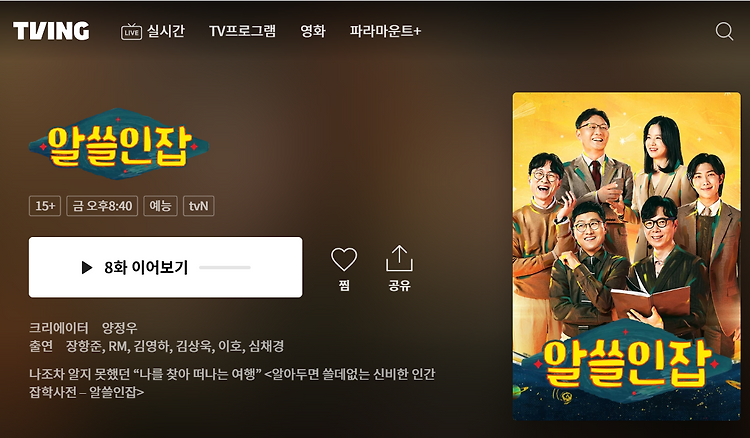The image size is (750, 438).
Task: Click creator name 양정우
Action: point(120,328)
